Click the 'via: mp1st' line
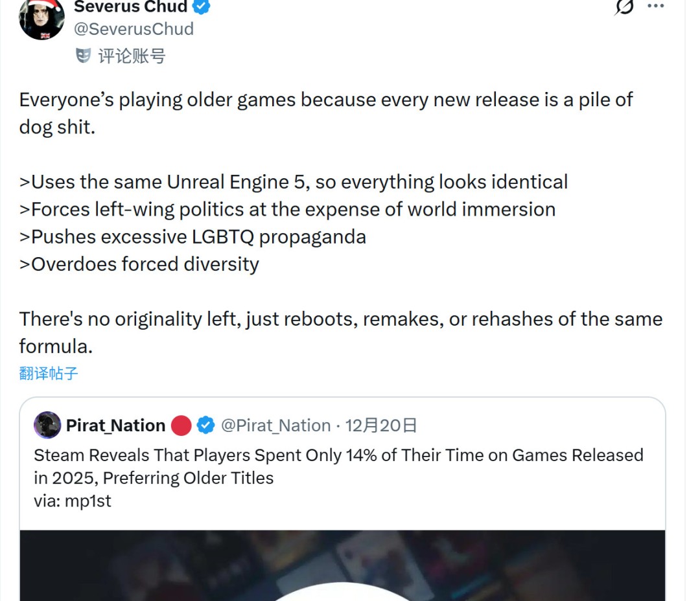The width and height of the screenshot is (700, 601). pos(73,501)
